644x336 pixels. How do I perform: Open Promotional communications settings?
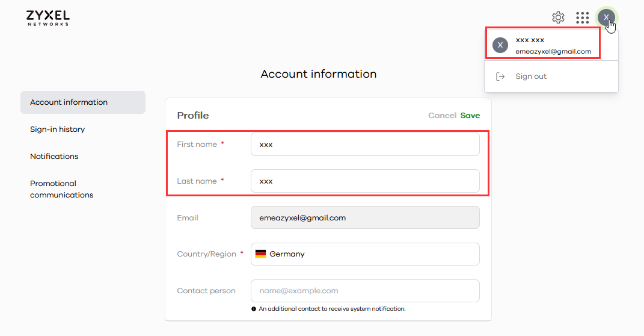coord(61,189)
